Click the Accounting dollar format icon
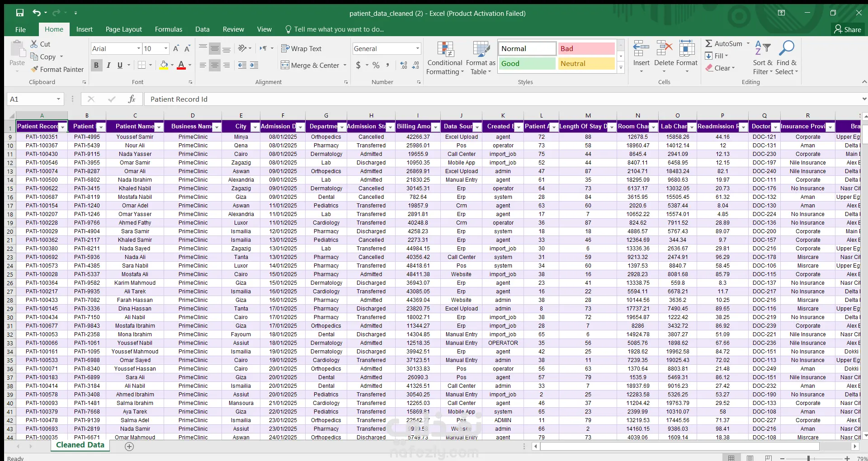Image resolution: width=868 pixels, height=461 pixels. click(x=358, y=65)
